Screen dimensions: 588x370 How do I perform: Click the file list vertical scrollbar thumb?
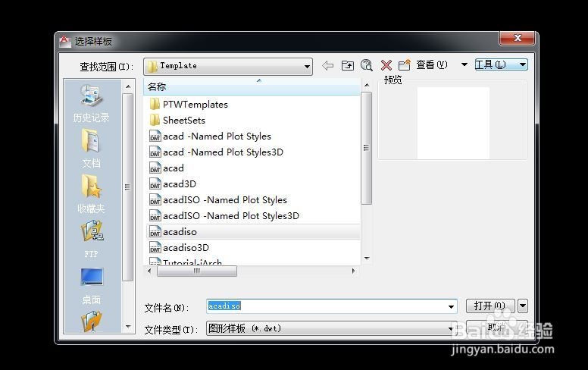[367, 148]
